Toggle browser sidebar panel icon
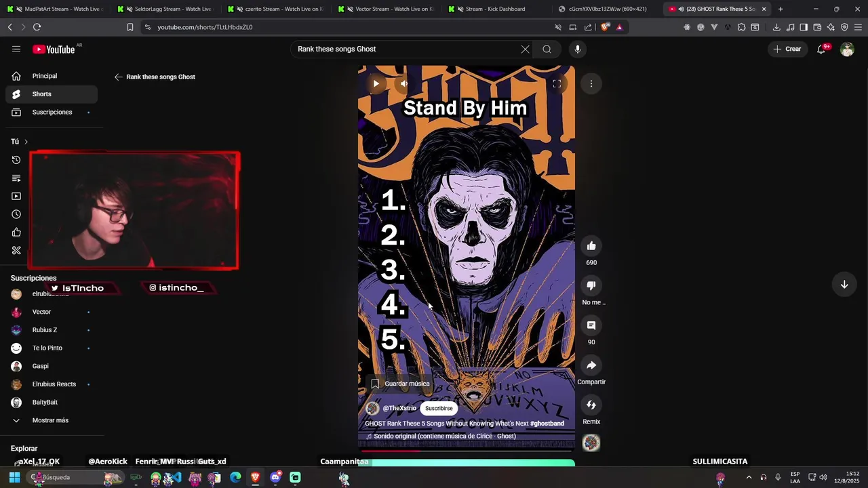 point(804,27)
